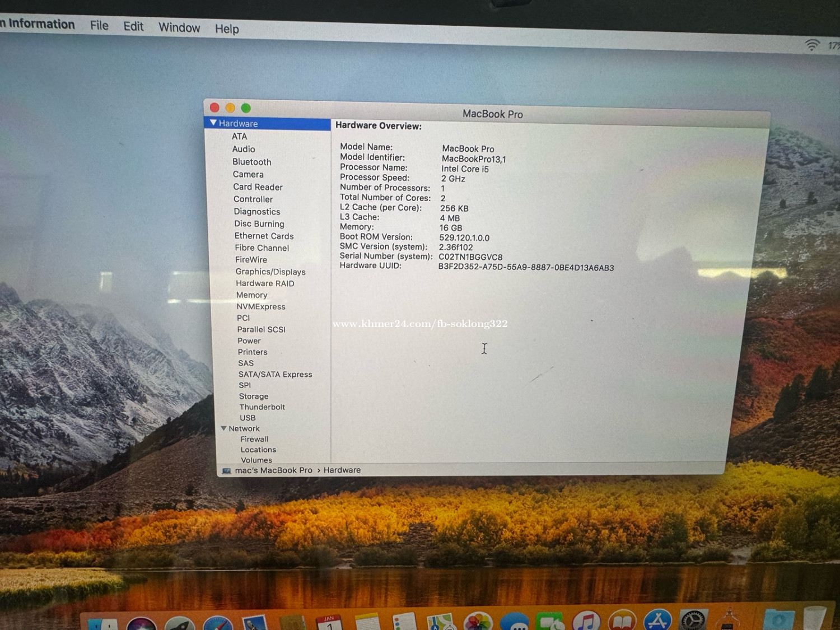Select SAS in the sidebar
Viewport: 840px width, 630px height.
246,363
